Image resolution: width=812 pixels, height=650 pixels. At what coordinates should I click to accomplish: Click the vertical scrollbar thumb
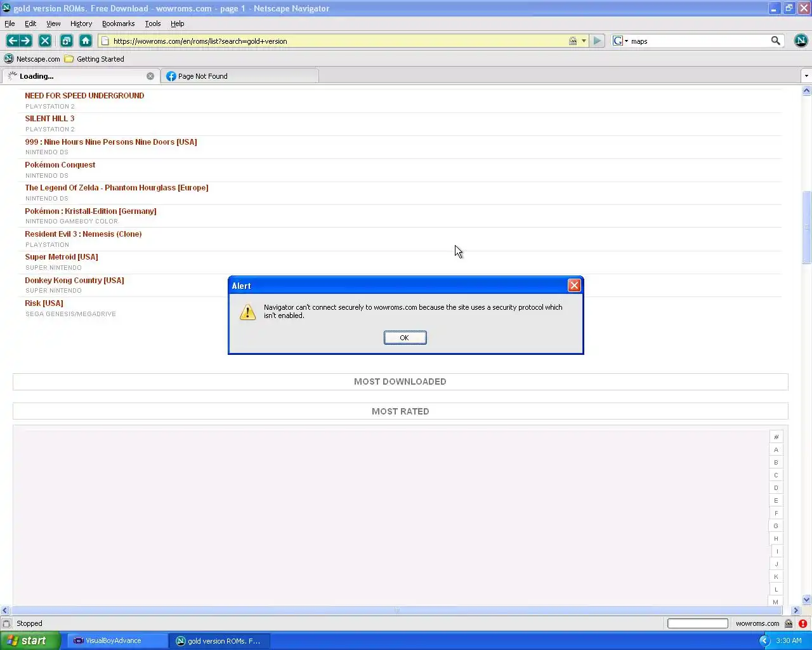coord(807,227)
